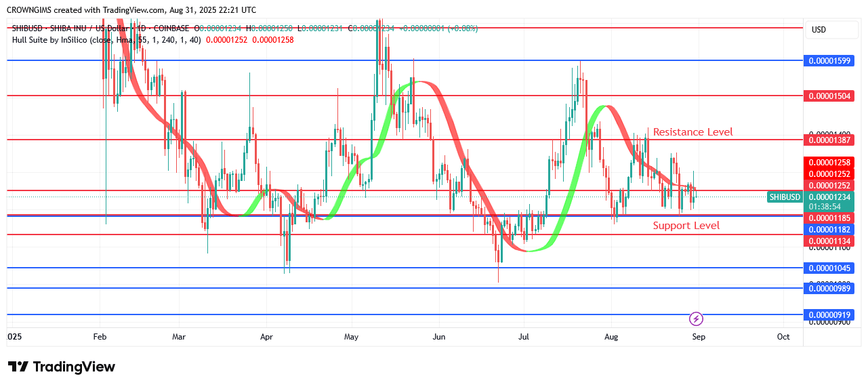The width and height of the screenshot is (868, 387).
Task: Select the 0.00001182 blue price label
Action: (x=829, y=229)
